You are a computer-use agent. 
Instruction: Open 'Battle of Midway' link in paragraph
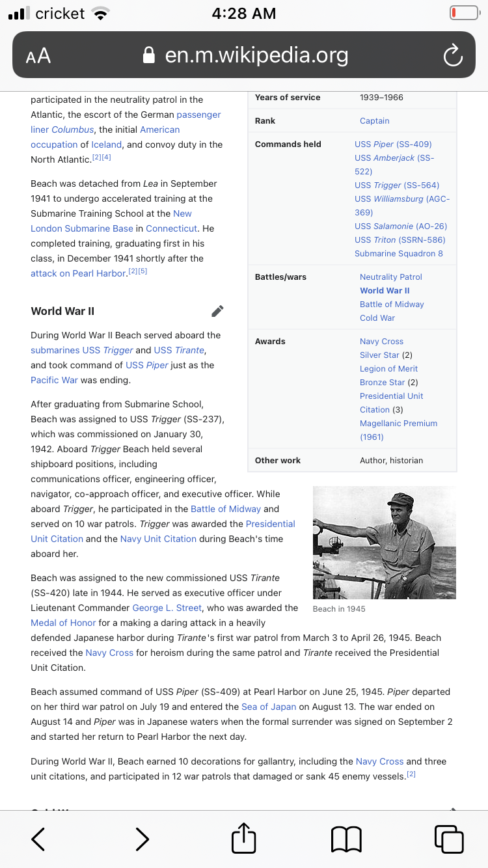pos(226,509)
